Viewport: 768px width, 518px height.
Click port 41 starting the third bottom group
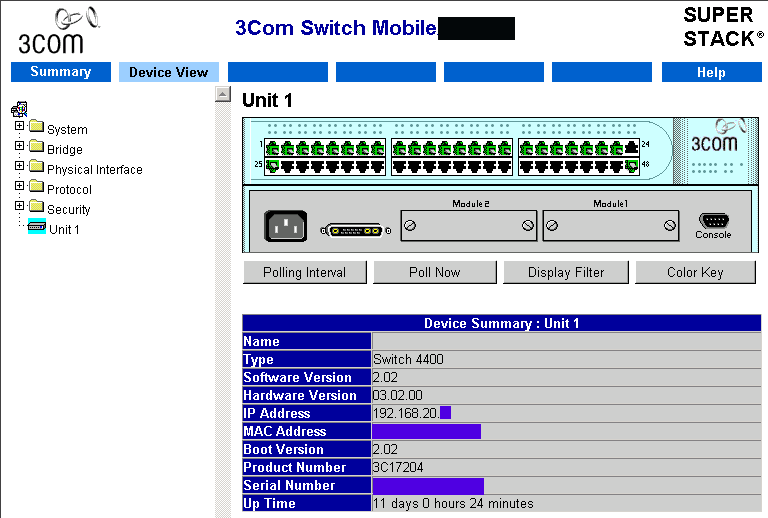(527, 166)
